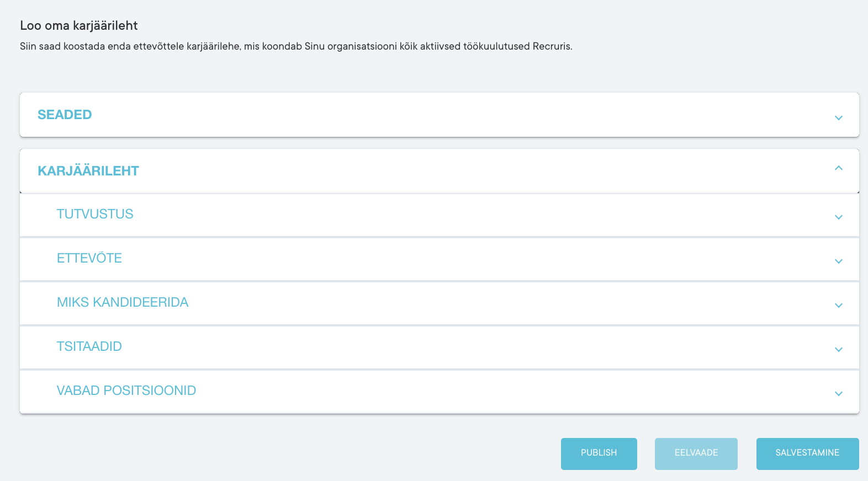Image resolution: width=868 pixels, height=481 pixels.
Task: Save with the Salvestamine button
Action: coord(807,453)
